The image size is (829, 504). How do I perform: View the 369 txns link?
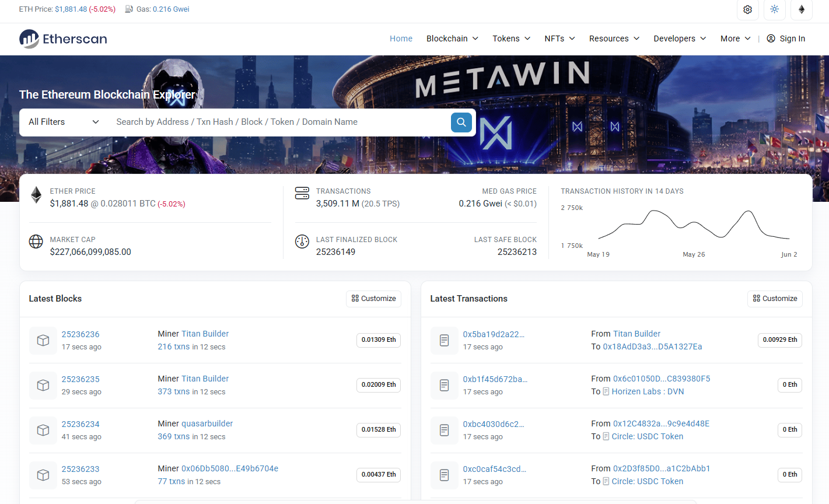(173, 436)
